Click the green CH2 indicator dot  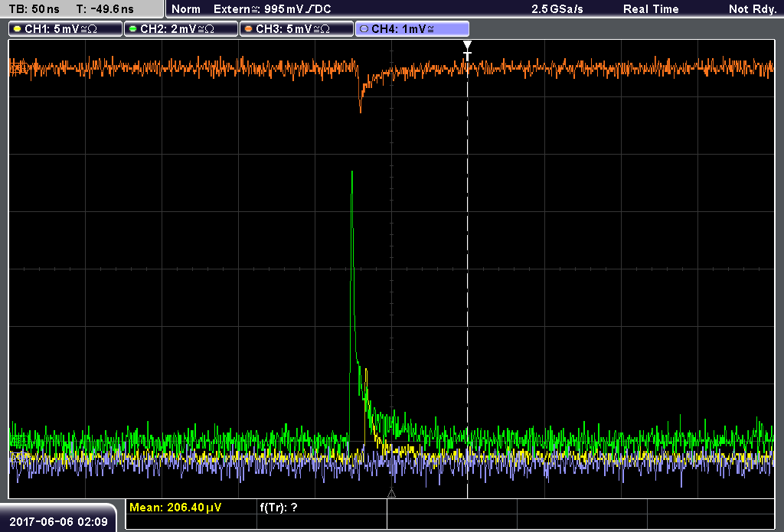coord(132,29)
